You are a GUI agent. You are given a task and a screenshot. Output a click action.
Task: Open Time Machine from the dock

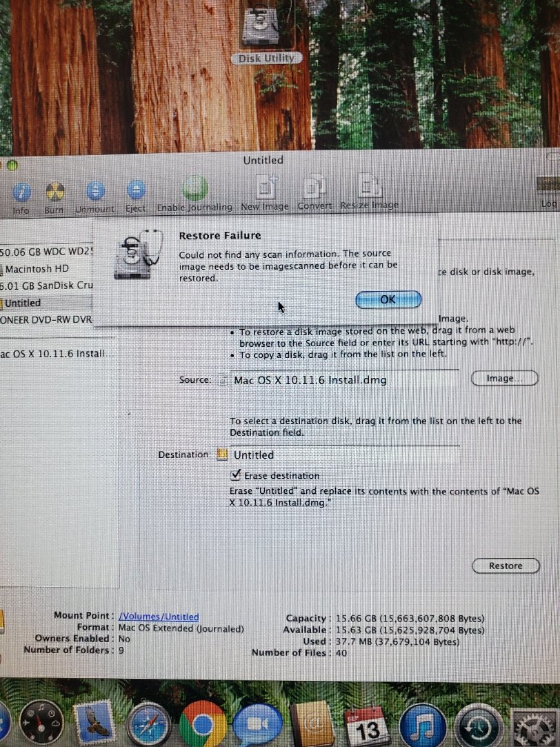pyautogui.click(x=479, y=726)
